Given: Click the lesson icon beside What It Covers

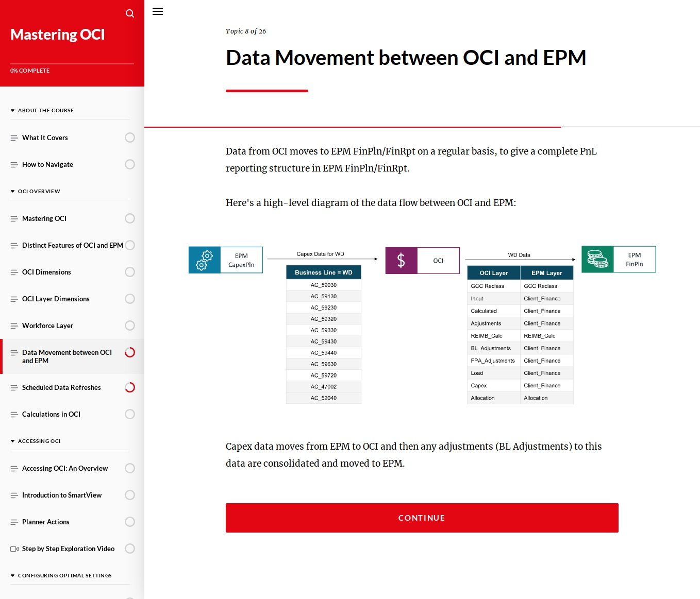Looking at the screenshot, I should coord(14,138).
